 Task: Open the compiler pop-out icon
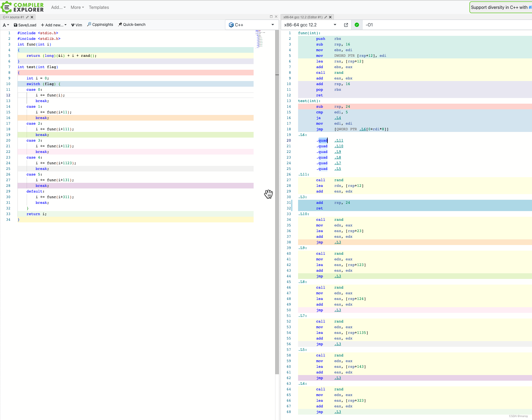coord(346,25)
